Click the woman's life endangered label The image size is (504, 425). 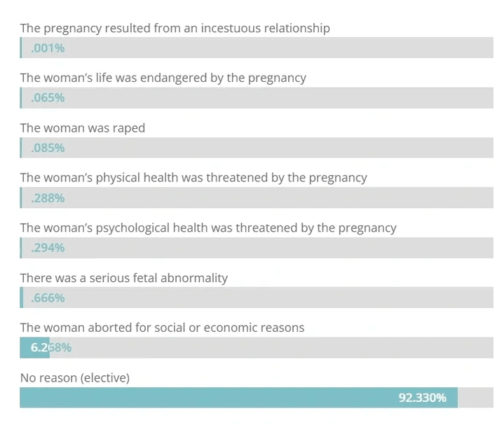[163, 78]
